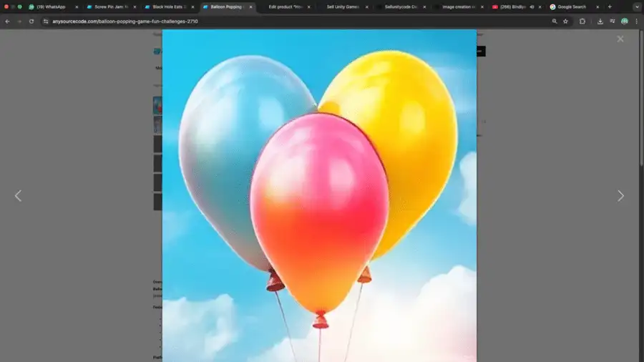Go to the previous gallery image
Screen dimensions: 644x362
pyautogui.click(x=19, y=196)
